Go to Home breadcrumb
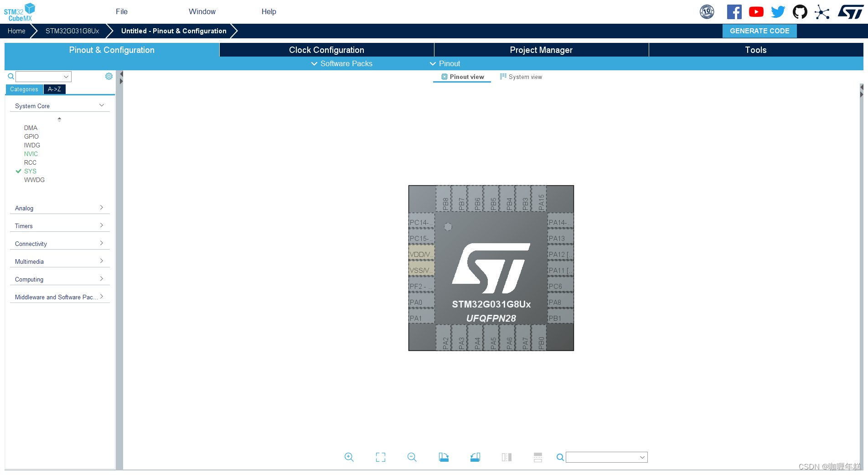The image size is (868, 475). tap(16, 31)
